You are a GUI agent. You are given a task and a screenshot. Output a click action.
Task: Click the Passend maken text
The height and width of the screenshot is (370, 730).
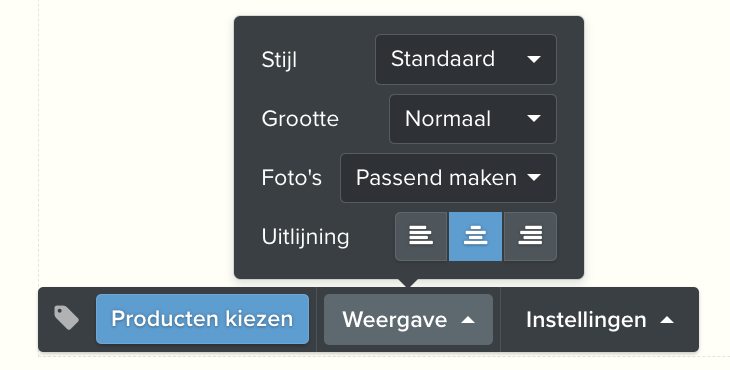click(436, 178)
